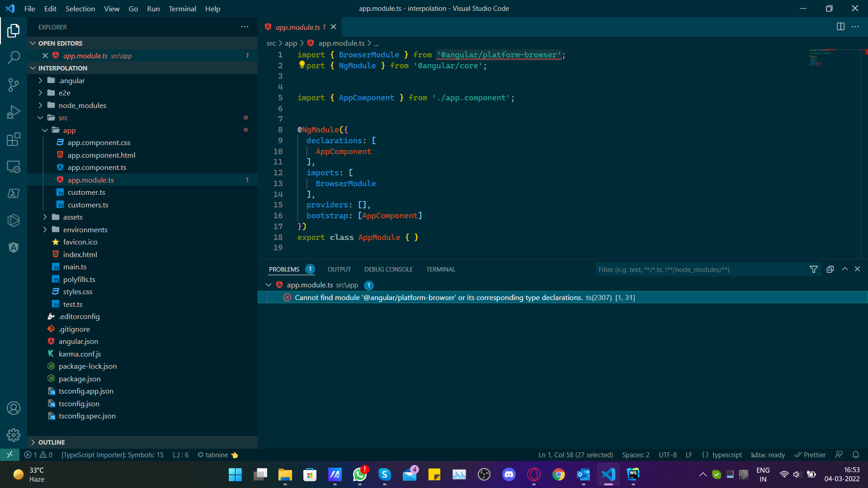Click the Filter Problems funnel icon
Viewport: 868px width, 488px height.
coord(814,269)
